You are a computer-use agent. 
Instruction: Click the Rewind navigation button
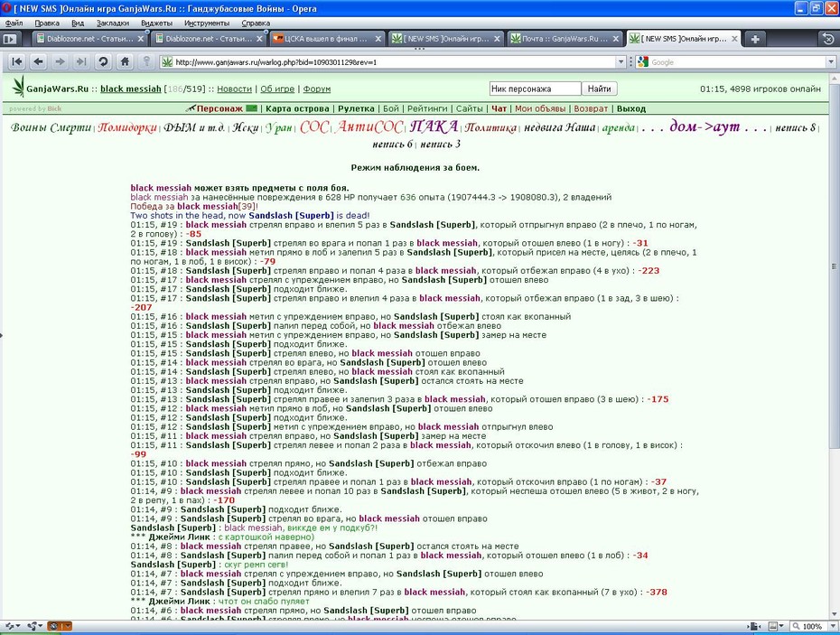coord(17,61)
